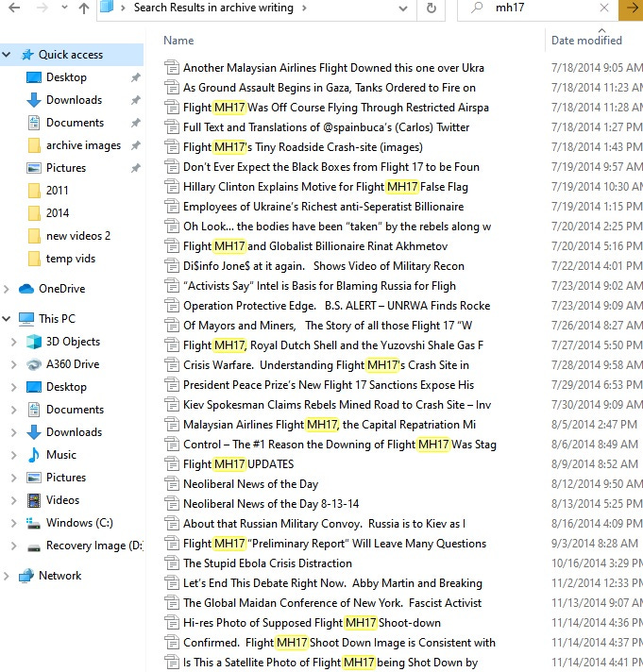The image size is (643, 672).
Task: Open 3D Objects under This PC
Action: click(x=73, y=342)
